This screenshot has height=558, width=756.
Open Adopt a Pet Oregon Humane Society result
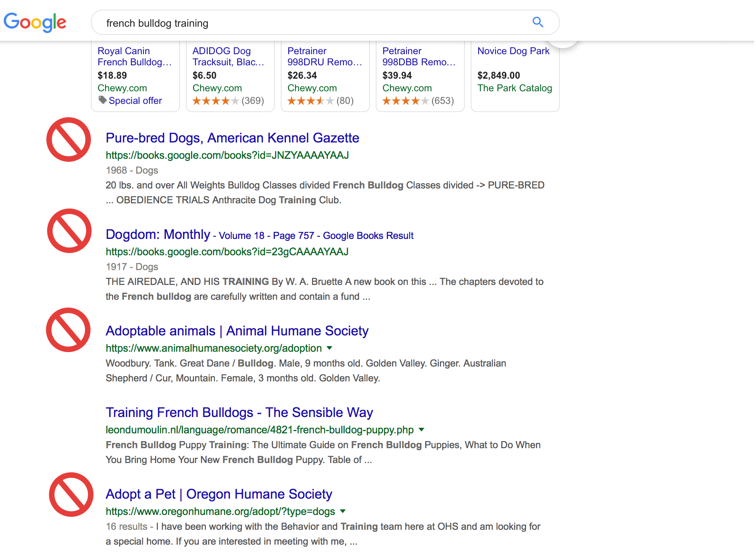(x=219, y=494)
